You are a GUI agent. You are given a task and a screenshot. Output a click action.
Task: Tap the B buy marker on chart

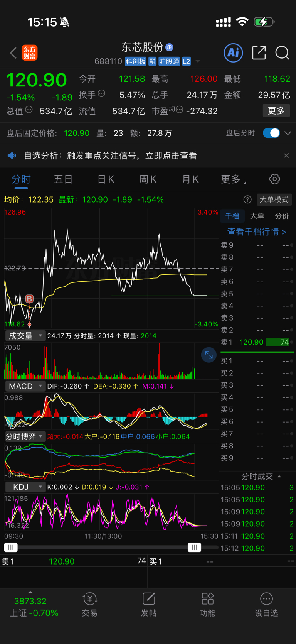[x=29, y=298]
